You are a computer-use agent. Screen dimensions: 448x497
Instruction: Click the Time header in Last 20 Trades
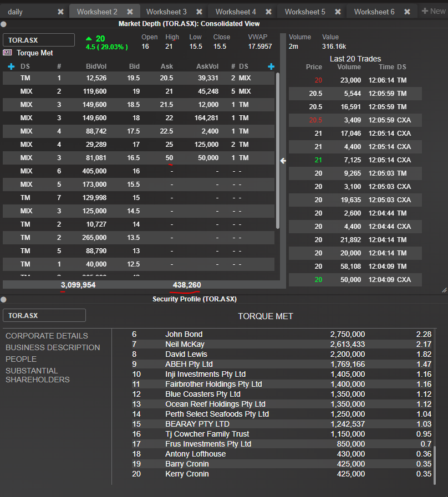(x=386, y=67)
